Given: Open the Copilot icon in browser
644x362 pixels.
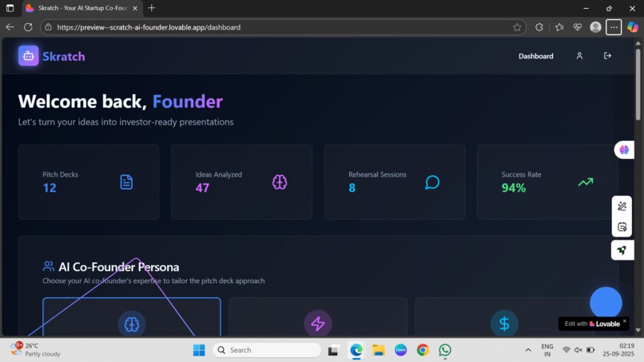Looking at the screenshot, I should pyautogui.click(x=633, y=27).
